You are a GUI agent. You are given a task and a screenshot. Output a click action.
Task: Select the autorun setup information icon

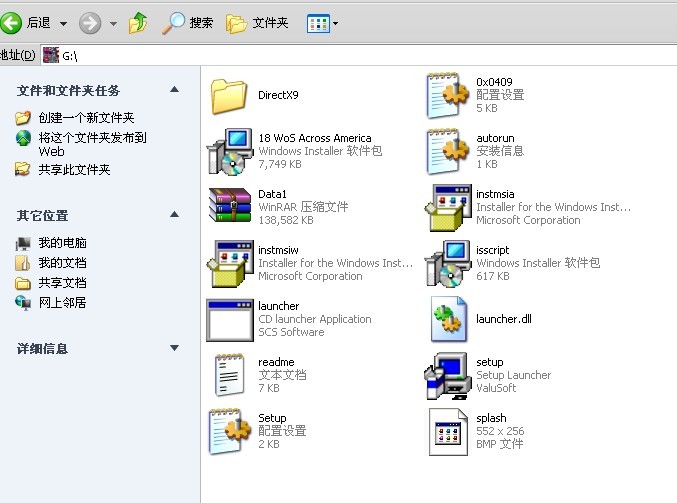448,151
